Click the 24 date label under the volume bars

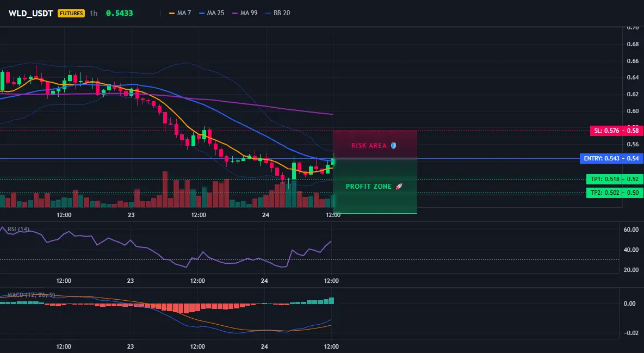point(266,215)
